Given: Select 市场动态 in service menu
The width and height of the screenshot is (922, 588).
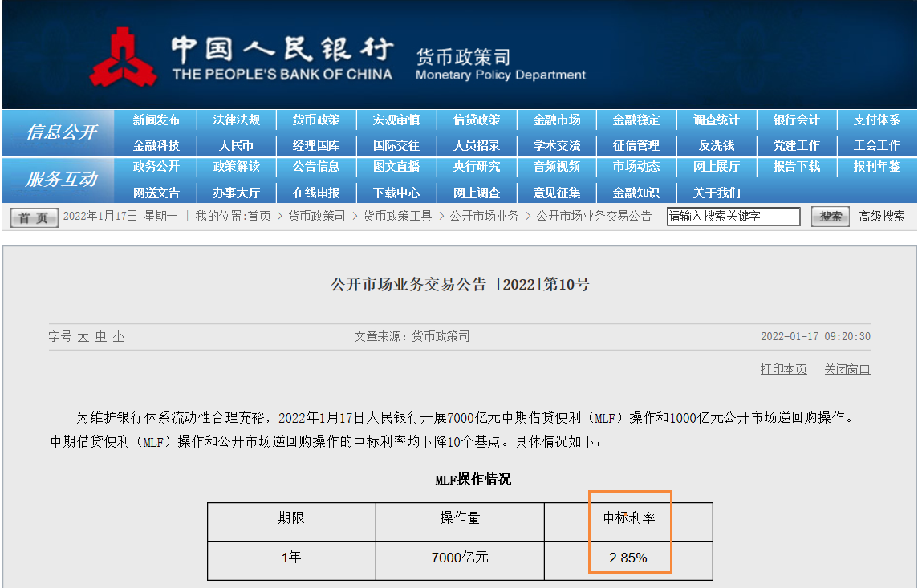Looking at the screenshot, I should coord(636,166).
